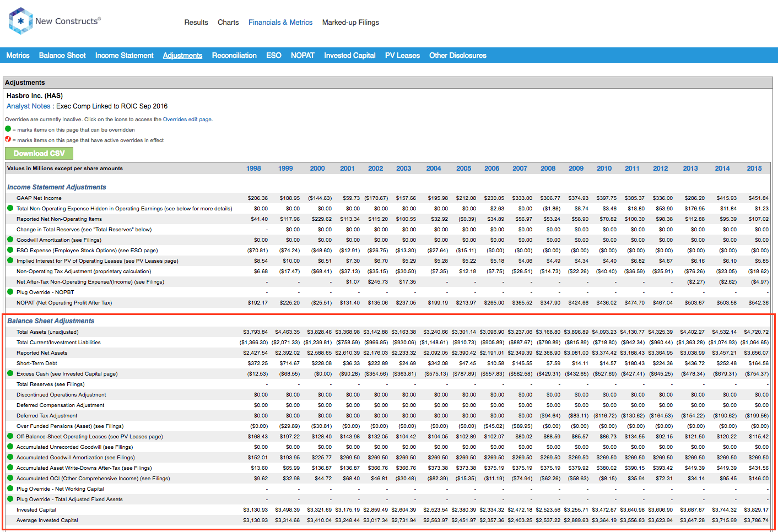The width and height of the screenshot is (778, 532).
Task: Click Non-Operating Tax Adjustment row label
Action: [84, 272]
